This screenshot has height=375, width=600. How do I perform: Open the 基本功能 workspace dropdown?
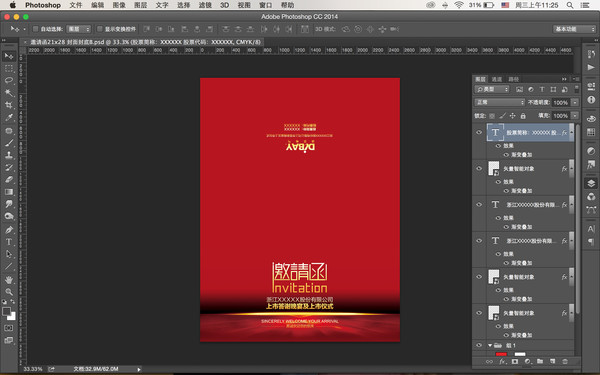click(x=574, y=29)
